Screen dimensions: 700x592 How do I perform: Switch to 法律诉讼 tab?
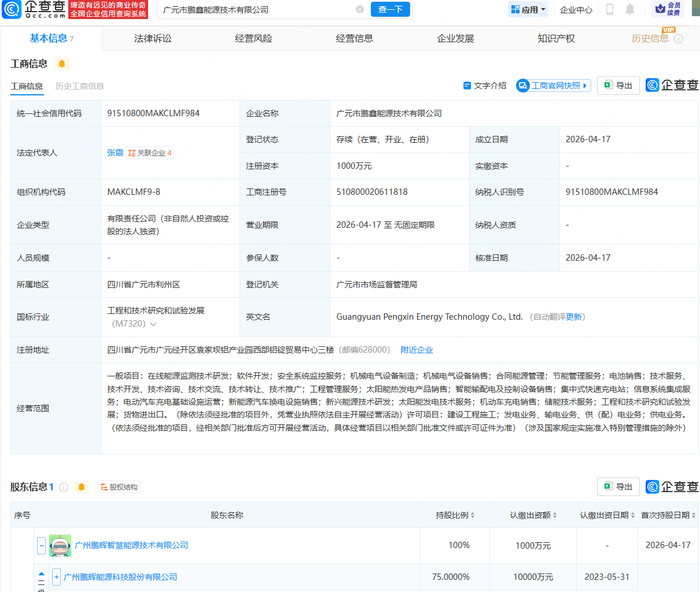pyautogui.click(x=153, y=39)
